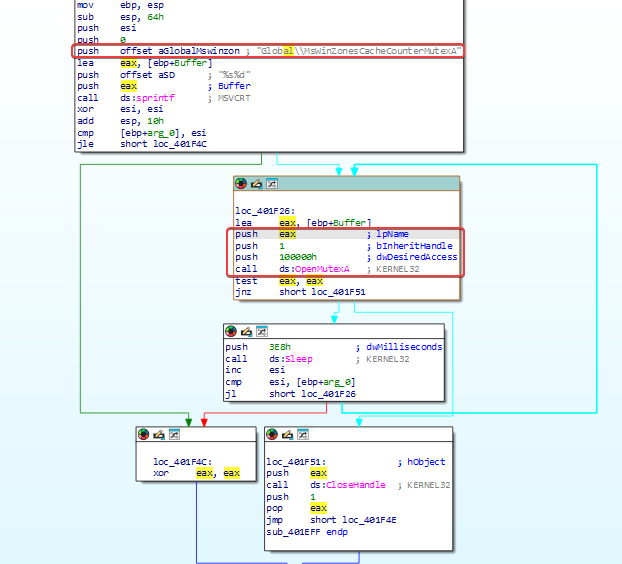
Task: Select the Sleep function name
Action: coord(299,359)
